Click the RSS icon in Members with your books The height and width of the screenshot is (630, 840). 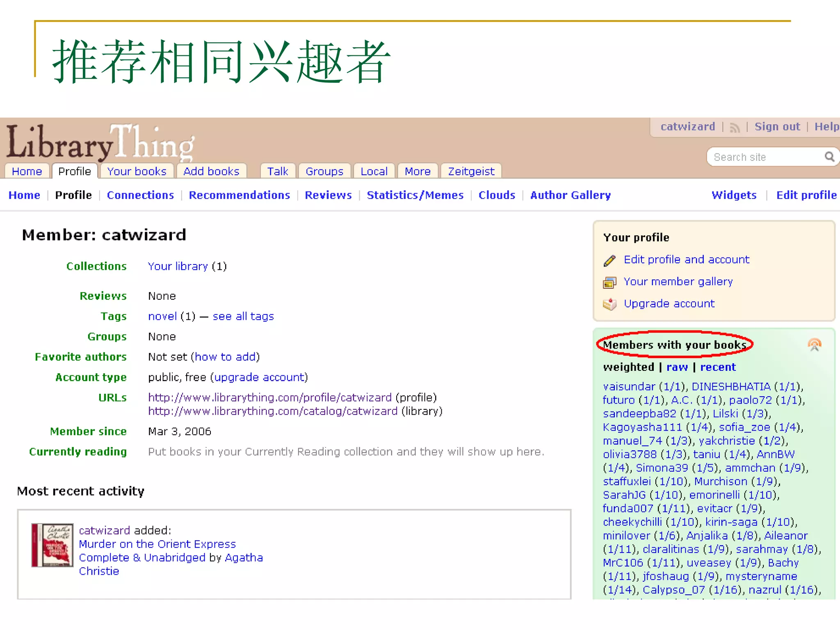tap(815, 345)
